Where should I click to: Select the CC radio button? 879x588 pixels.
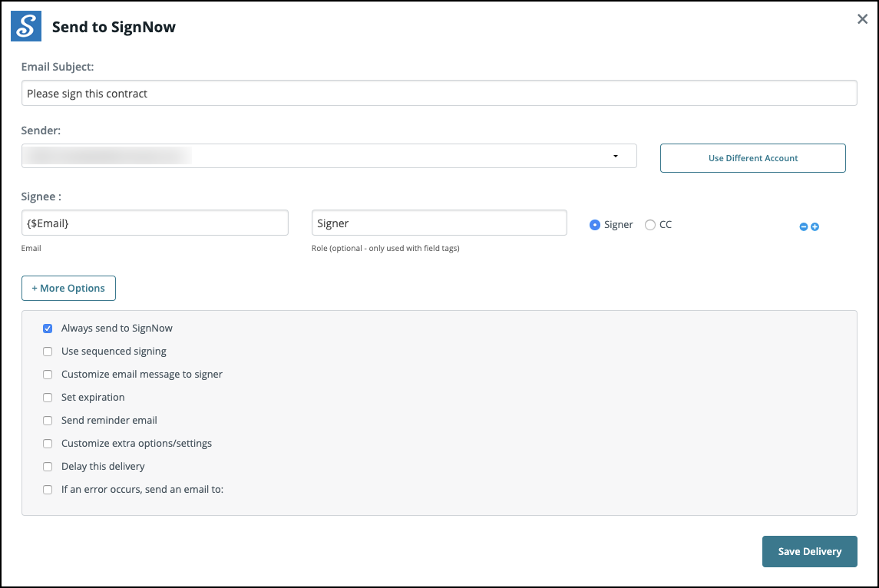[x=650, y=225]
